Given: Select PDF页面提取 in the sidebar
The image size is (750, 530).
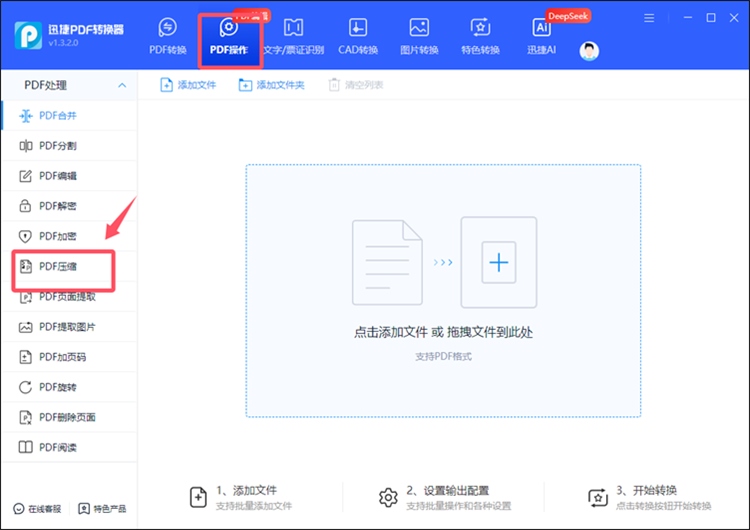Looking at the screenshot, I should (x=69, y=297).
